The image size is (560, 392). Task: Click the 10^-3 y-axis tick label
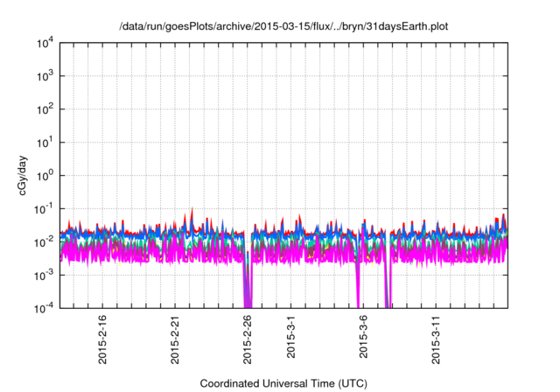pos(45,275)
